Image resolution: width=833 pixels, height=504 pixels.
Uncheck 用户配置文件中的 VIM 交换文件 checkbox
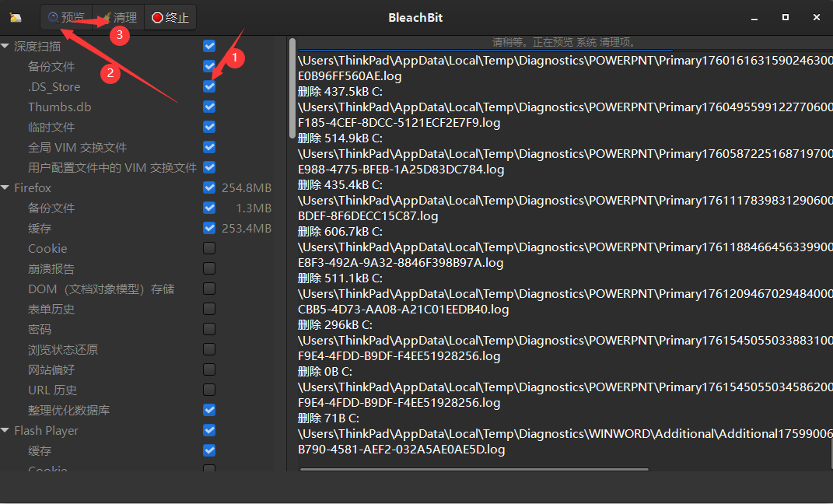[209, 167]
